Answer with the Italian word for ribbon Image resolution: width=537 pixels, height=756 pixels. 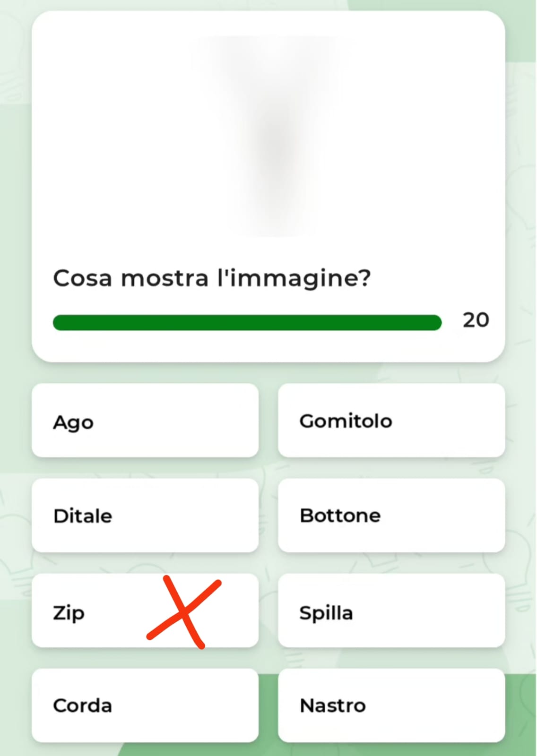[x=391, y=705]
